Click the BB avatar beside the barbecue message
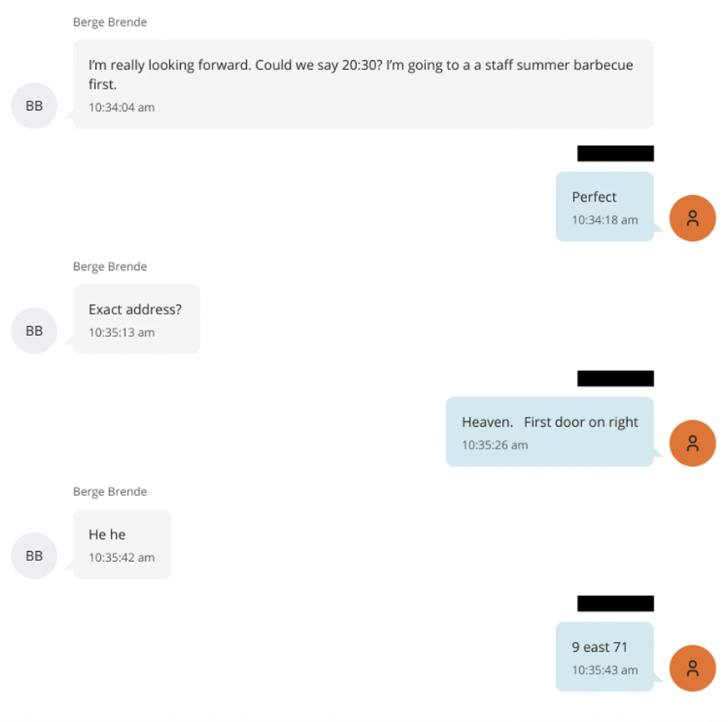This screenshot has height=722, width=728. click(34, 105)
